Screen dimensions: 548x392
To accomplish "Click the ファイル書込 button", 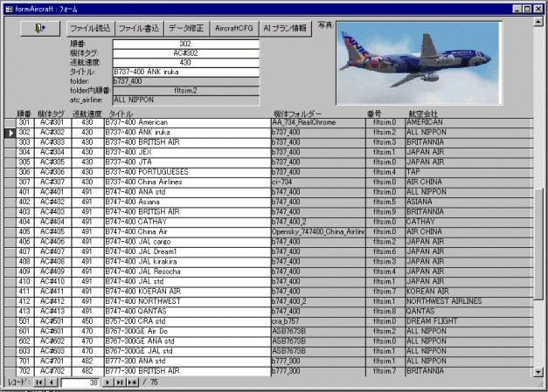I will (x=138, y=28).
